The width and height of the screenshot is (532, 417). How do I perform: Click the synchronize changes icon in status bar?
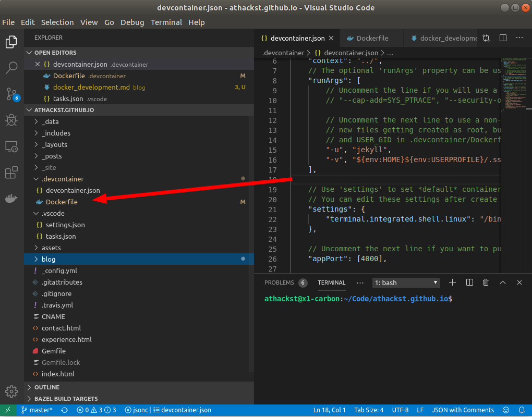[x=65, y=410]
